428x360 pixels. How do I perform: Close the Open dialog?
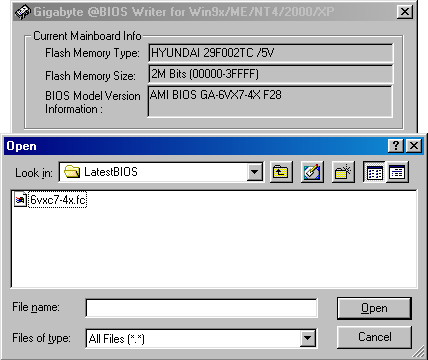414,146
